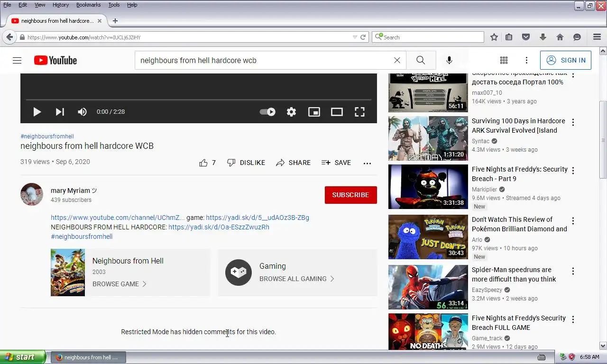
Task: Mute the video volume
Action: tap(82, 112)
